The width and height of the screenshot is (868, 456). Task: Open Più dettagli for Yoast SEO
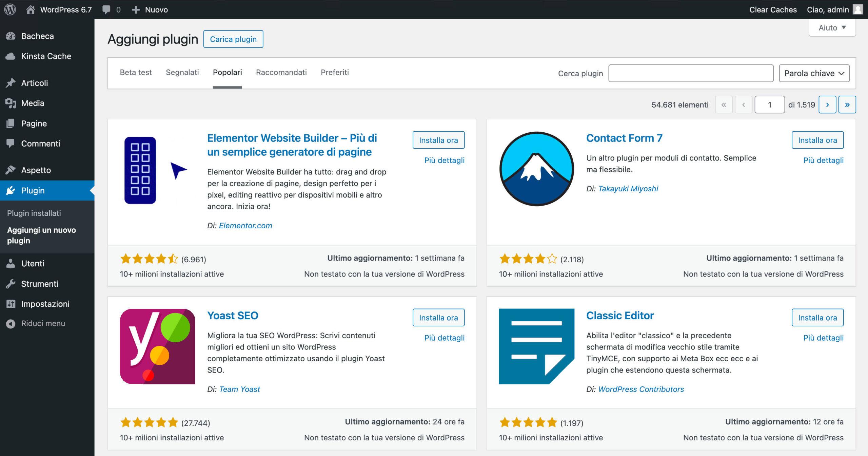(445, 338)
